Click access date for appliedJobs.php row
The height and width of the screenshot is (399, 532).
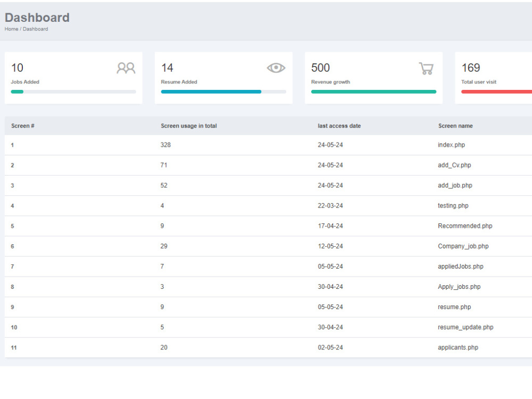pos(330,267)
